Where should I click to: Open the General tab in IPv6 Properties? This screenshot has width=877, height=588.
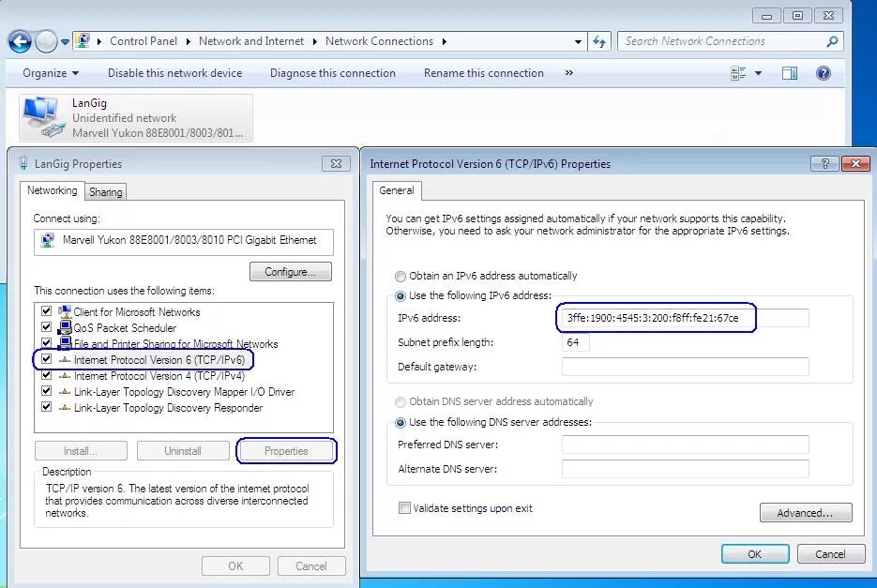pyautogui.click(x=397, y=190)
